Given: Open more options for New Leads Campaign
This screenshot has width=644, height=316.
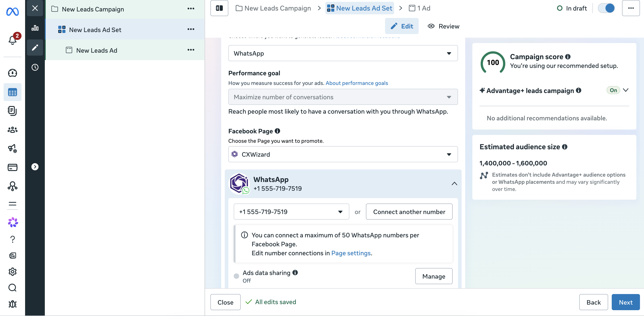Looking at the screenshot, I should (191, 9).
